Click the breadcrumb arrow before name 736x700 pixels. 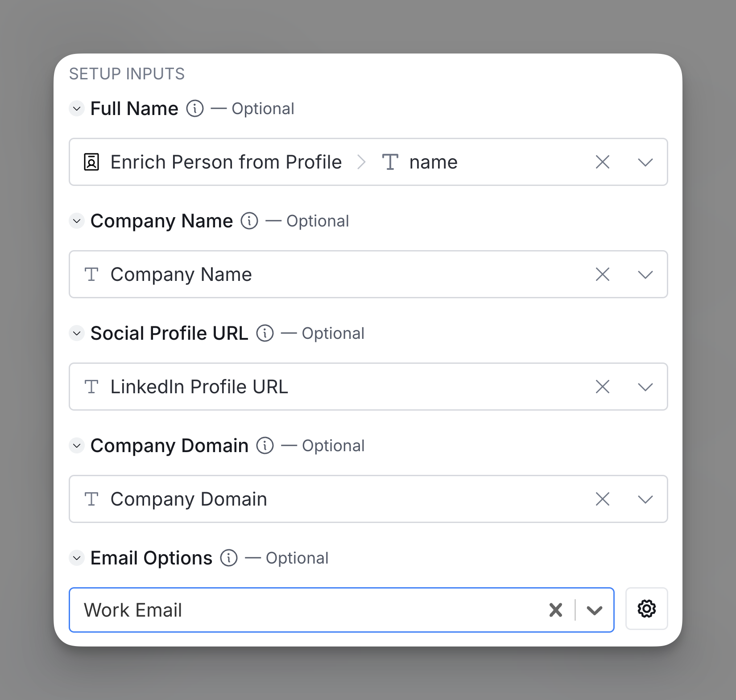362,162
